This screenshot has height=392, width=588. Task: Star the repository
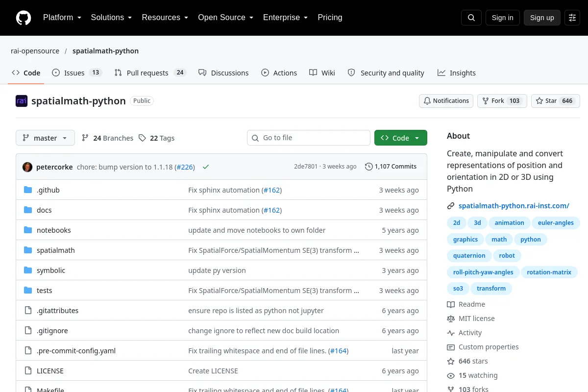point(556,101)
